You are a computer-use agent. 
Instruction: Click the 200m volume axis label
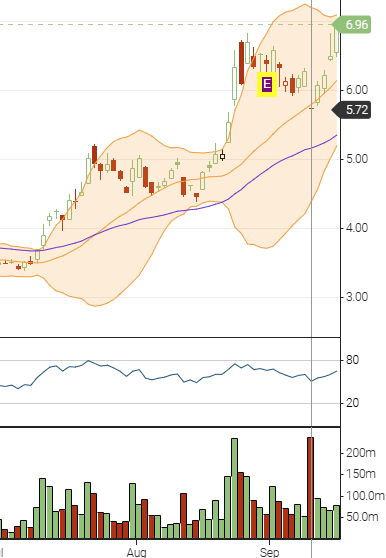(x=361, y=453)
